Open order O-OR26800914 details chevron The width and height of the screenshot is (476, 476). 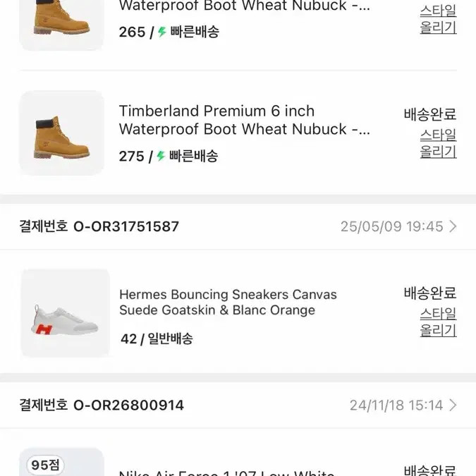(453, 405)
